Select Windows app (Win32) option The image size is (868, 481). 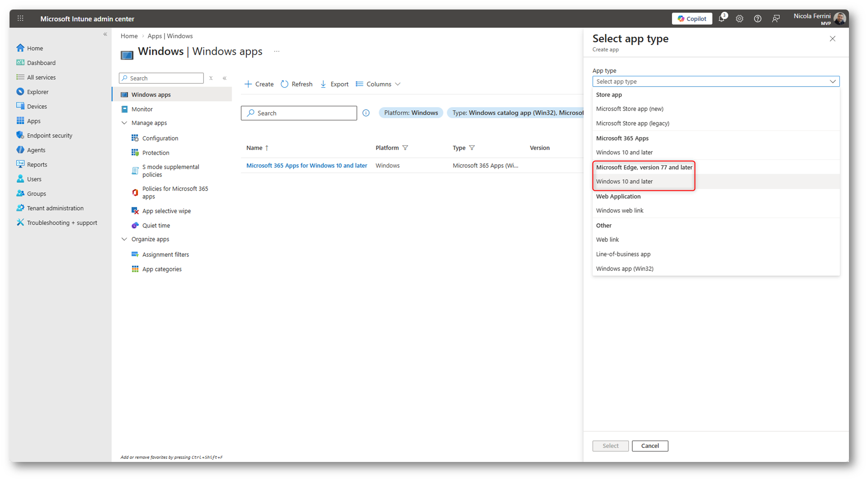tap(624, 269)
